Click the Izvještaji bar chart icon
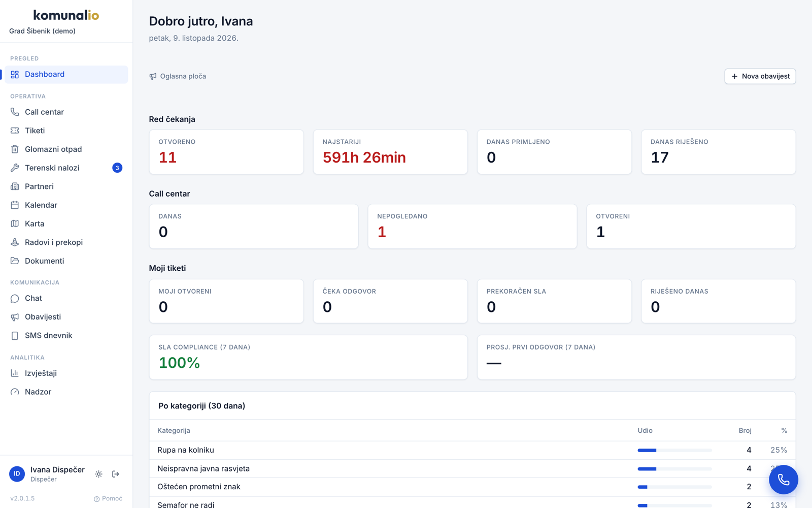812x508 pixels. click(15, 373)
